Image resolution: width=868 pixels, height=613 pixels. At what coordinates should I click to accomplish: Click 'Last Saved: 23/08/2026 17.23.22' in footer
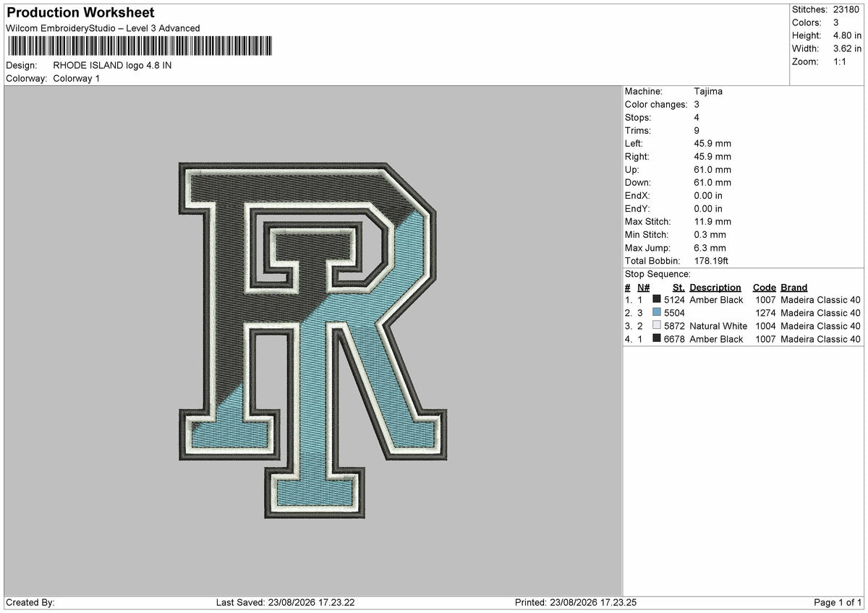[x=286, y=602]
